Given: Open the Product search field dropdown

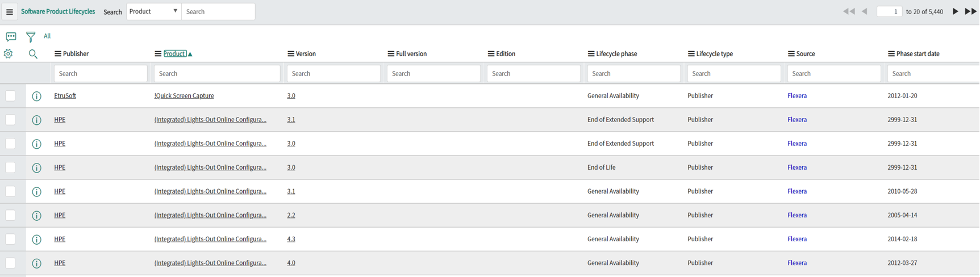Looking at the screenshot, I should [x=153, y=11].
